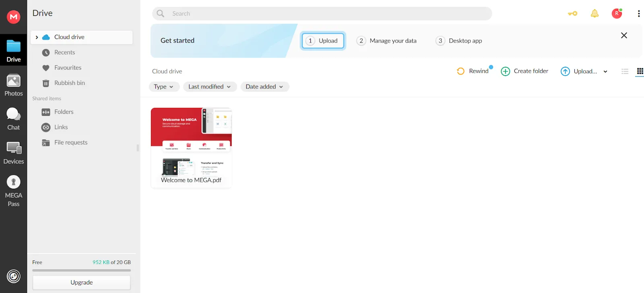Screen dimensions: 644x293
Task: Select step 1 Upload in Get started
Action: coord(323,41)
